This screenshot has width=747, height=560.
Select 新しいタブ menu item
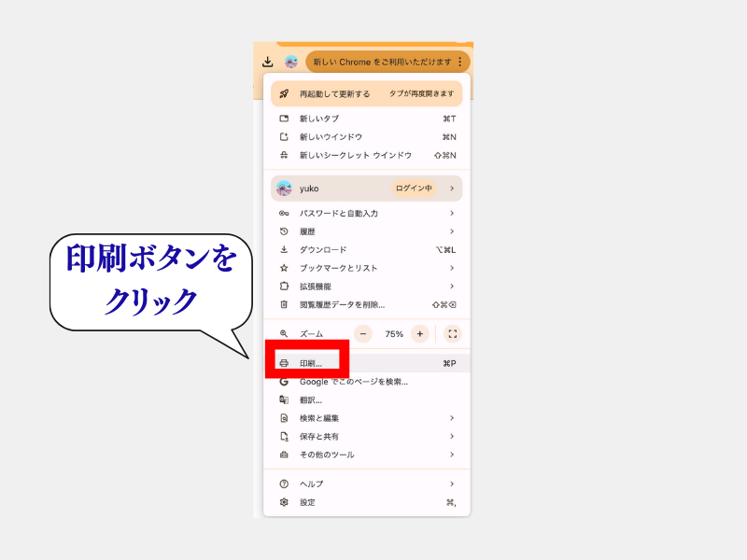(319, 119)
